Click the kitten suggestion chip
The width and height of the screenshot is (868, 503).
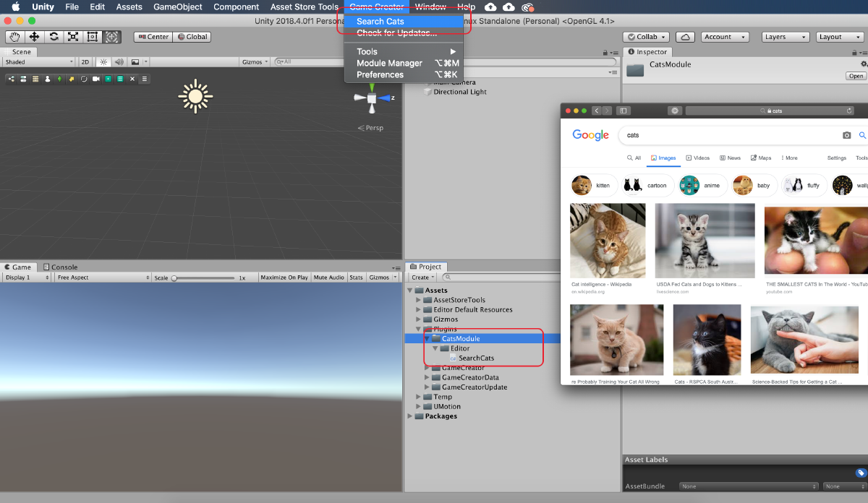click(594, 186)
